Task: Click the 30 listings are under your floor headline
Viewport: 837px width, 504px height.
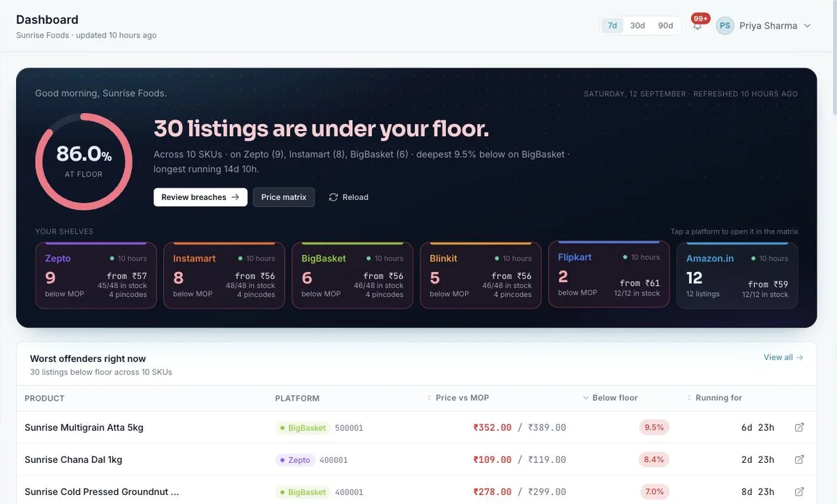Action: point(321,128)
